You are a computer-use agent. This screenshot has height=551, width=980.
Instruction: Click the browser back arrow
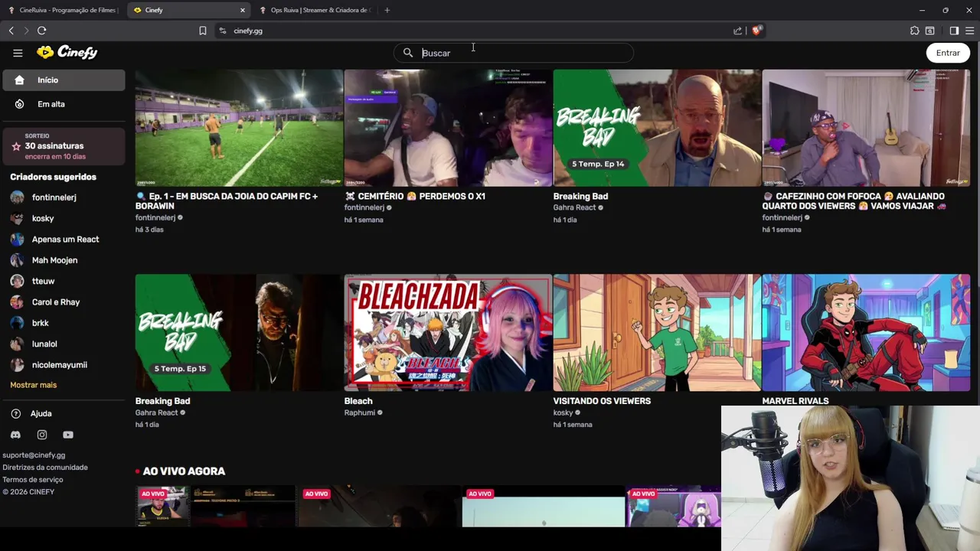pos(11,31)
